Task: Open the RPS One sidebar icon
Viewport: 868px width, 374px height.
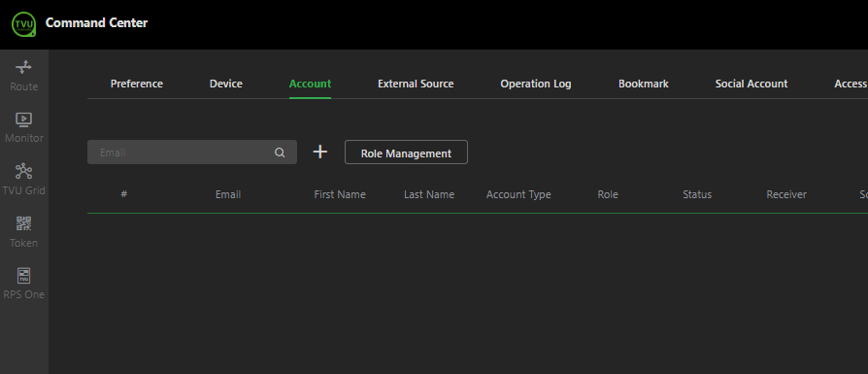Action: click(24, 275)
